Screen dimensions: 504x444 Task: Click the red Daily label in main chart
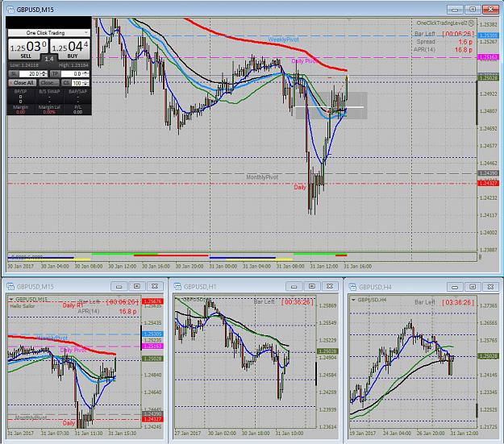click(x=300, y=187)
